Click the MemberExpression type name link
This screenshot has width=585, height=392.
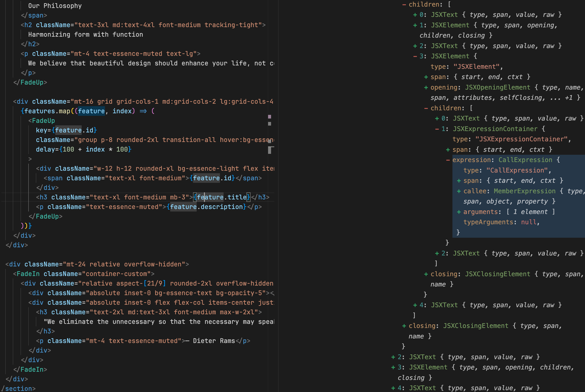click(524, 191)
